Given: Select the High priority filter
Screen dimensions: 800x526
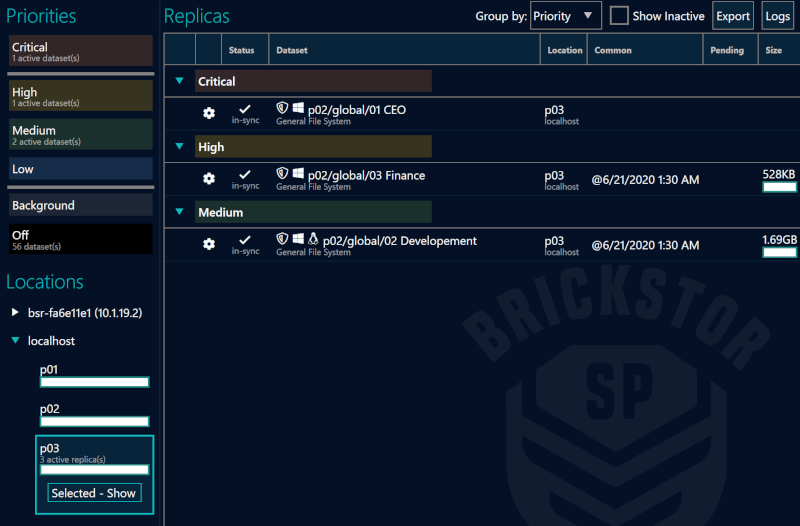Looking at the screenshot, I should tap(81, 96).
